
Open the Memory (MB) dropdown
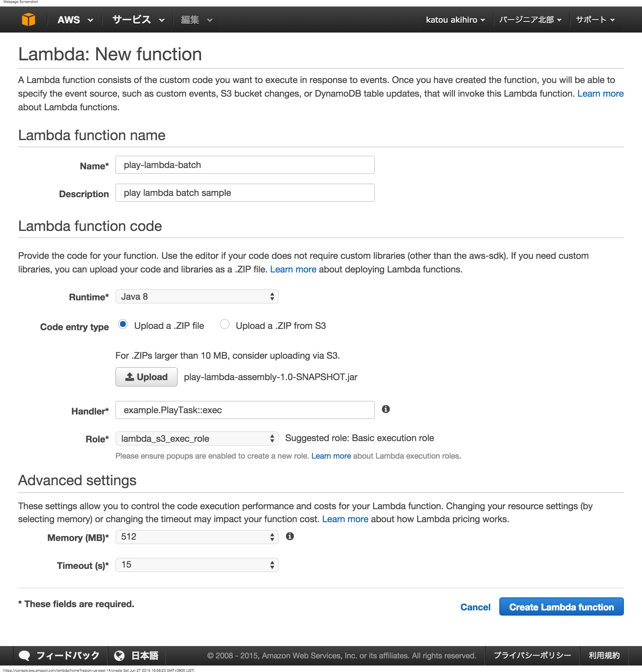click(197, 537)
